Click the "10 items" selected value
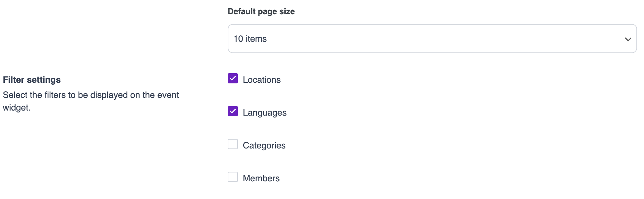The image size is (644, 199). [x=250, y=39]
